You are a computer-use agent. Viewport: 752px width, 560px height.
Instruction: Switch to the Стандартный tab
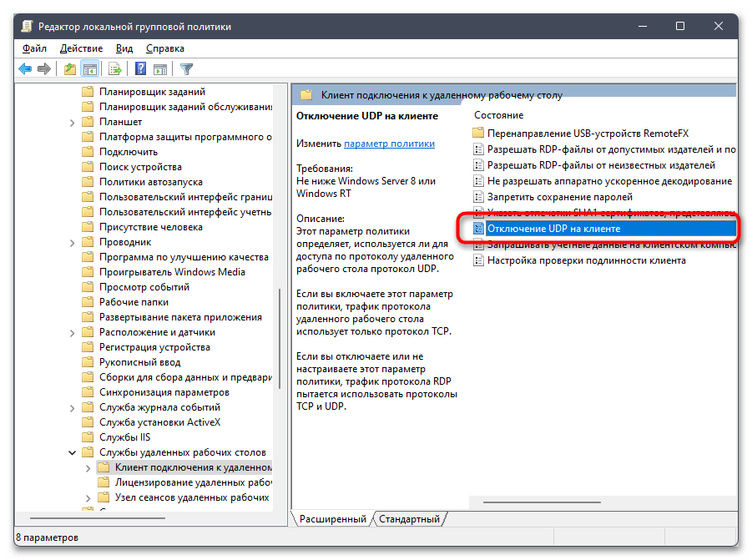click(x=409, y=519)
